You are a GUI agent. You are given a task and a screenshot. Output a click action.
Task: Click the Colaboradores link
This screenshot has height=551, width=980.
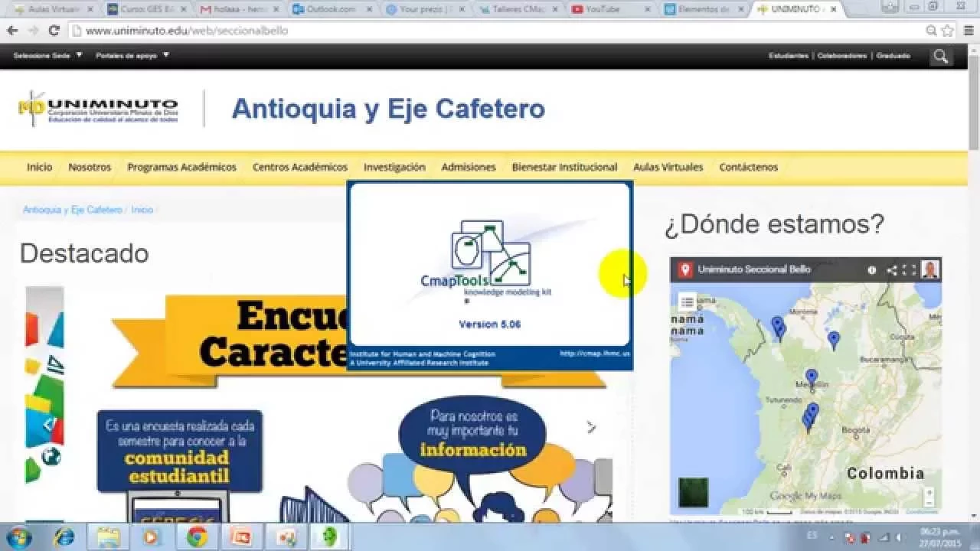tap(842, 56)
